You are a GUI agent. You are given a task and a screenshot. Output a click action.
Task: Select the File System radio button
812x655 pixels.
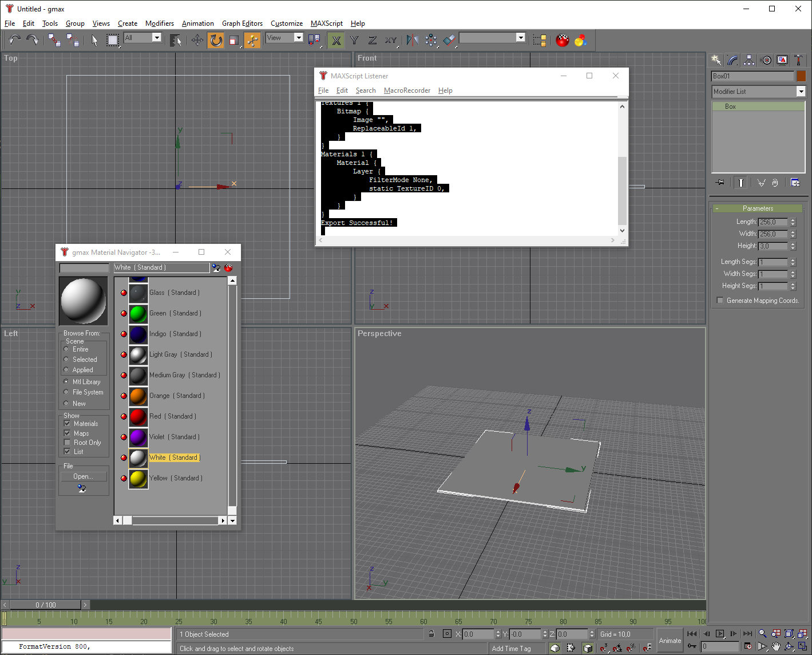[x=66, y=392]
